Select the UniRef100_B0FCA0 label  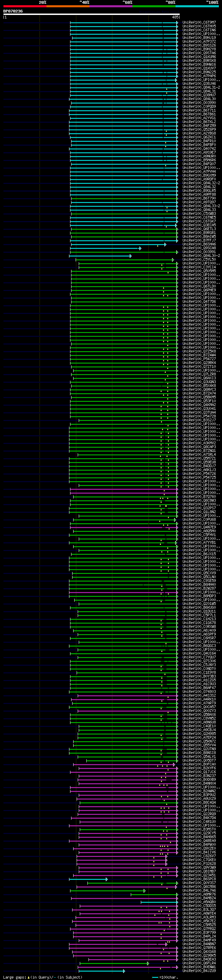click(199, 764)
